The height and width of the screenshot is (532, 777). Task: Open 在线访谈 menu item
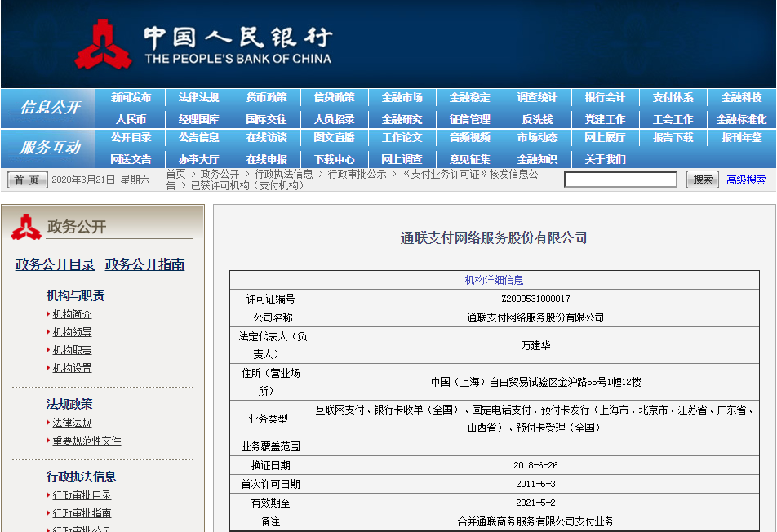tap(267, 137)
